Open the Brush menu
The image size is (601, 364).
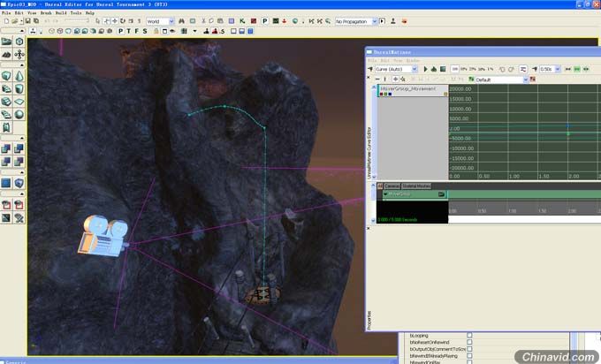coord(46,12)
